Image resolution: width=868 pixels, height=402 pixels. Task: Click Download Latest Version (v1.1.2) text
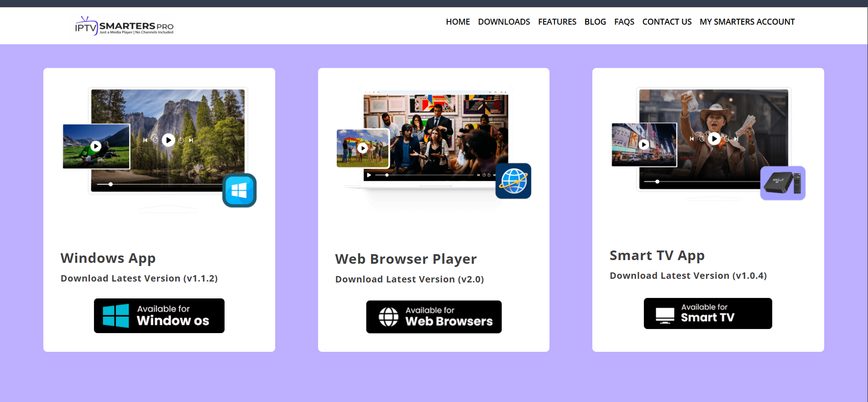tap(139, 278)
